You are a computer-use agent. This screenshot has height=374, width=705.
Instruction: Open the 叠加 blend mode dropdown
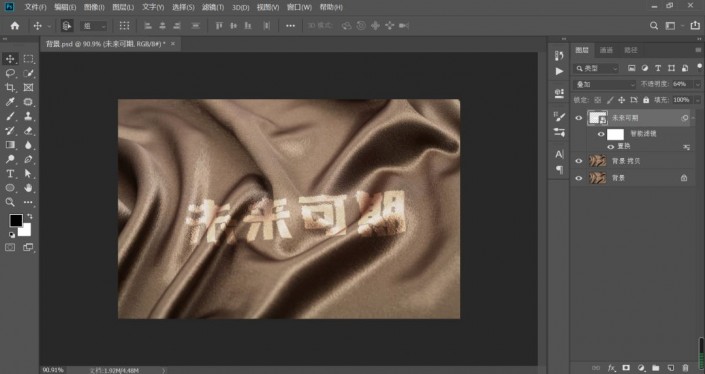coord(605,84)
